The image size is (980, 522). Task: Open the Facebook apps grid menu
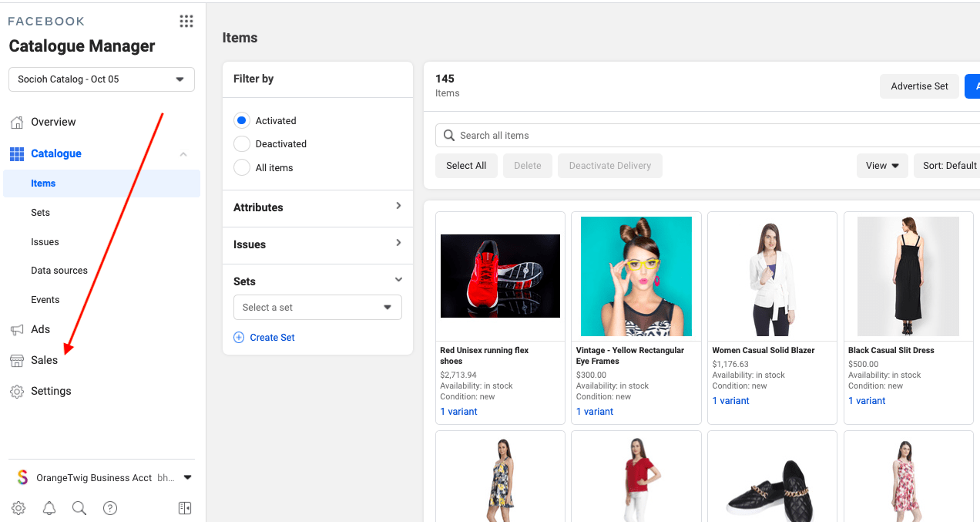[186, 21]
